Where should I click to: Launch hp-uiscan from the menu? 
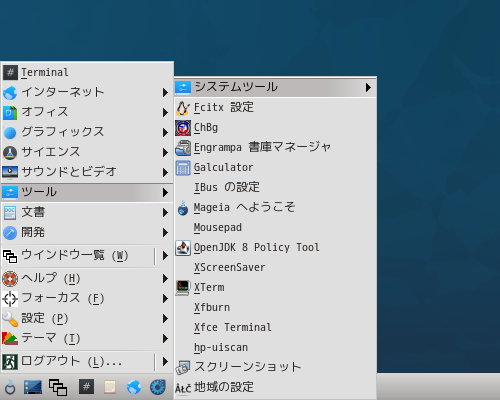(275, 347)
